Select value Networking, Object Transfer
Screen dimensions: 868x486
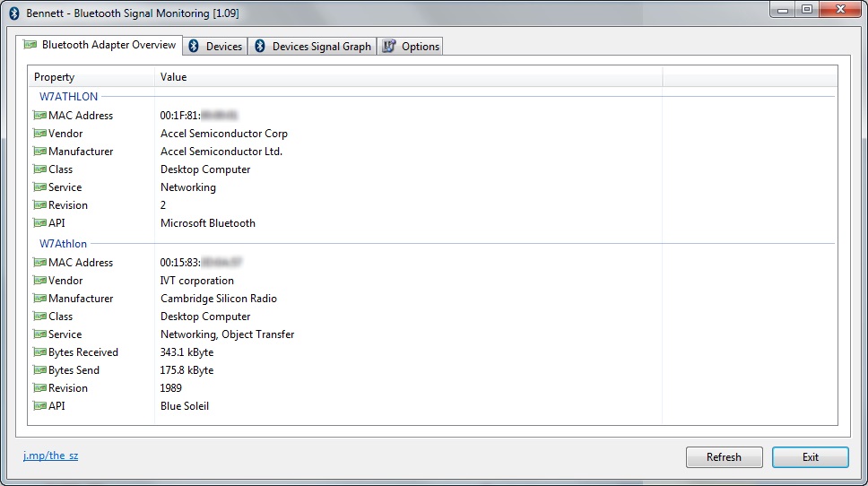tap(228, 334)
